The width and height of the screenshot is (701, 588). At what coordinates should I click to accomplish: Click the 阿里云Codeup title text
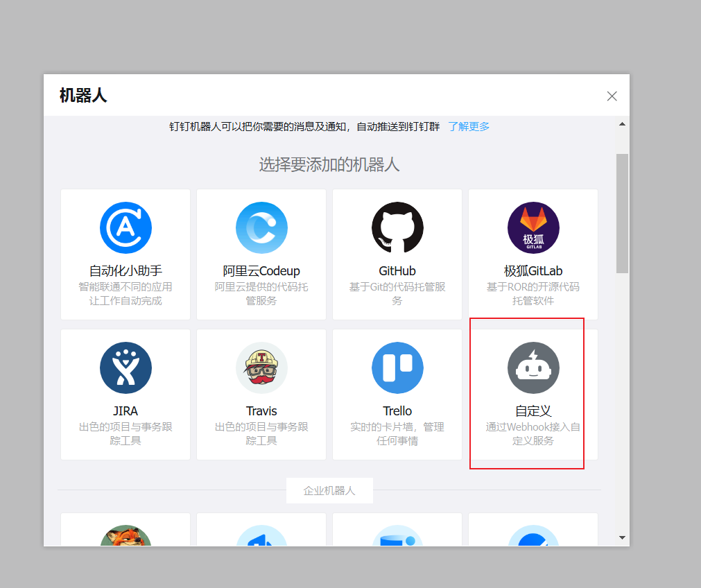click(261, 271)
